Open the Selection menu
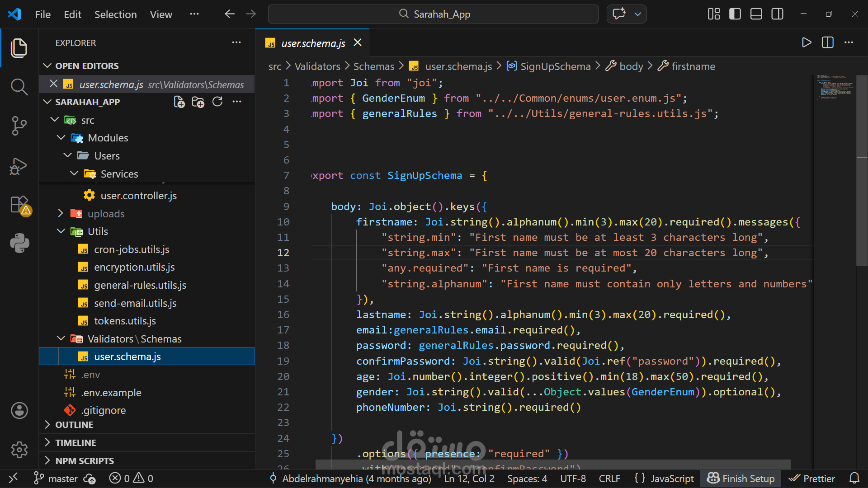Image resolution: width=868 pixels, height=488 pixels. tap(115, 14)
